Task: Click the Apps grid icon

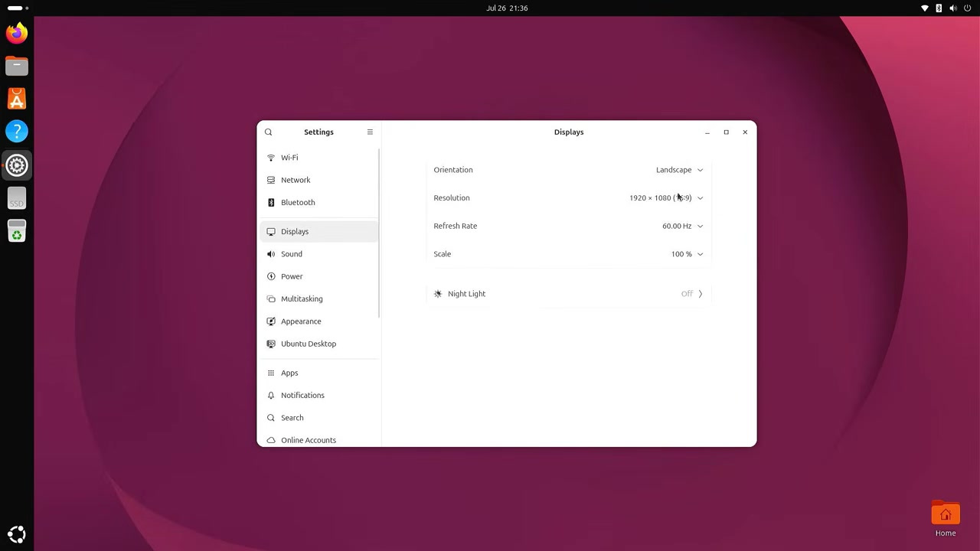Action: click(271, 373)
